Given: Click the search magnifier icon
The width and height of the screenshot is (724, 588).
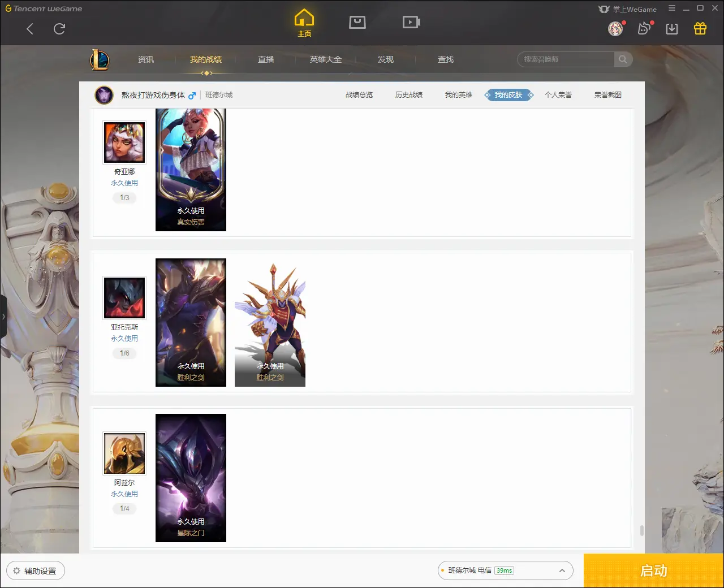Looking at the screenshot, I should click(623, 59).
